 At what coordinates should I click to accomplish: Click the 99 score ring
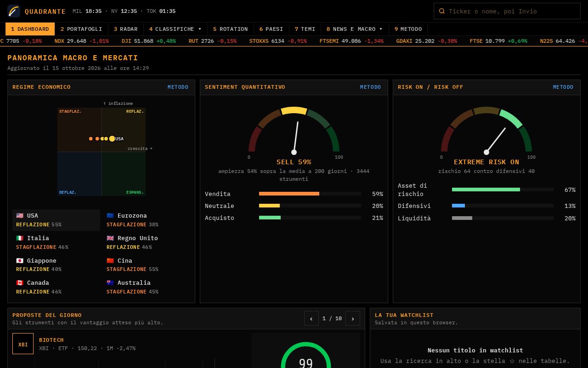coord(306,355)
